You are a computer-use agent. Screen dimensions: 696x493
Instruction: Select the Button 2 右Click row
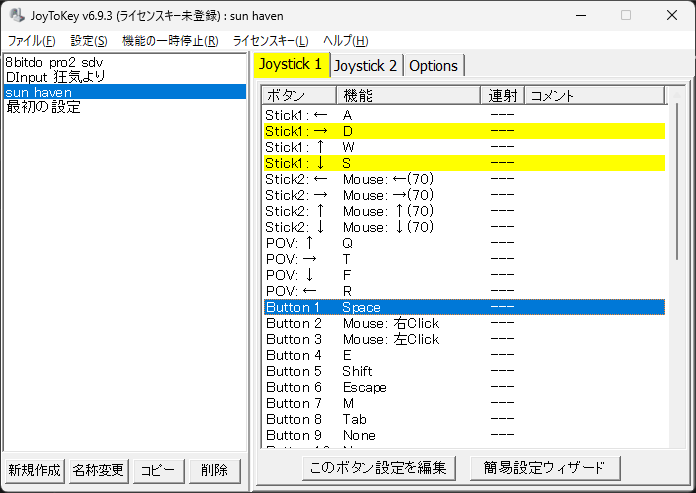point(464,323)
